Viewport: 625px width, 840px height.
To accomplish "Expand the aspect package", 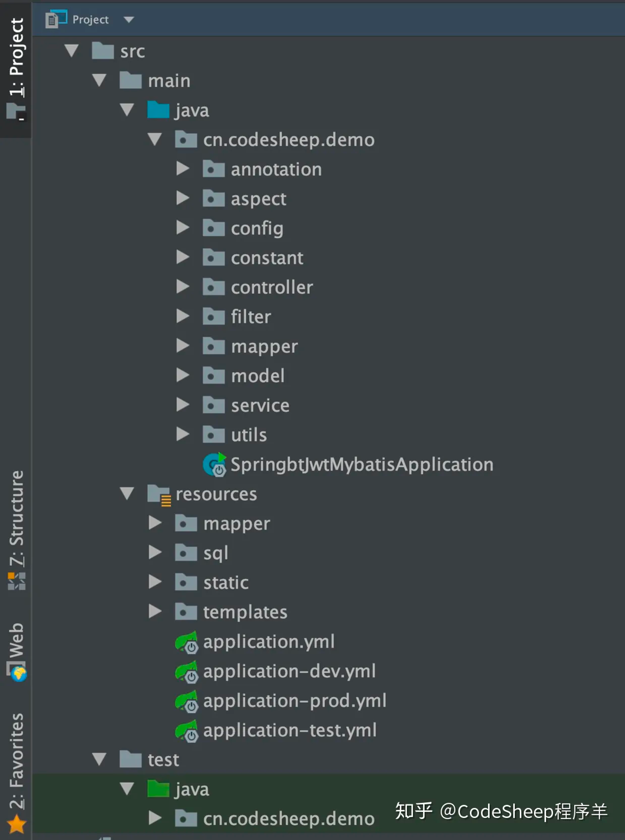I will 183,198.
